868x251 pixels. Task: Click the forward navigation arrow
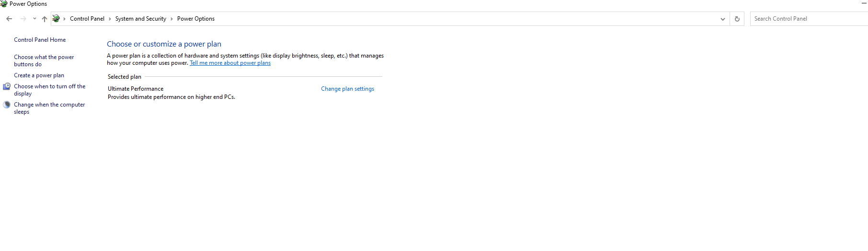23,19
